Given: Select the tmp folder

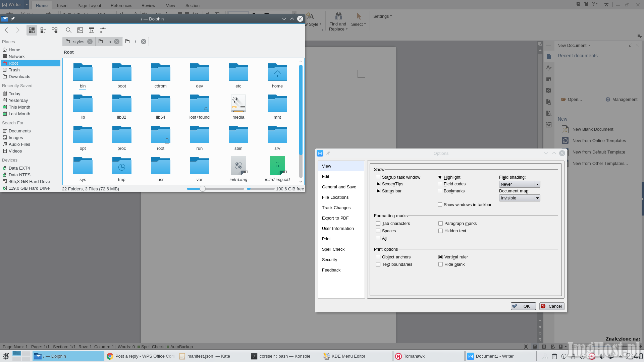Looking at the screenshot, I should (x=122, y=169).
